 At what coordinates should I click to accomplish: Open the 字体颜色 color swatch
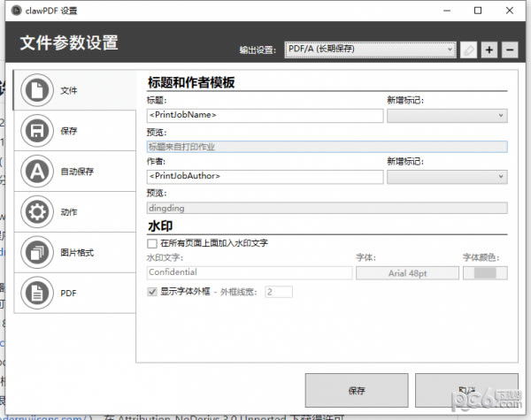click(485, 273)
